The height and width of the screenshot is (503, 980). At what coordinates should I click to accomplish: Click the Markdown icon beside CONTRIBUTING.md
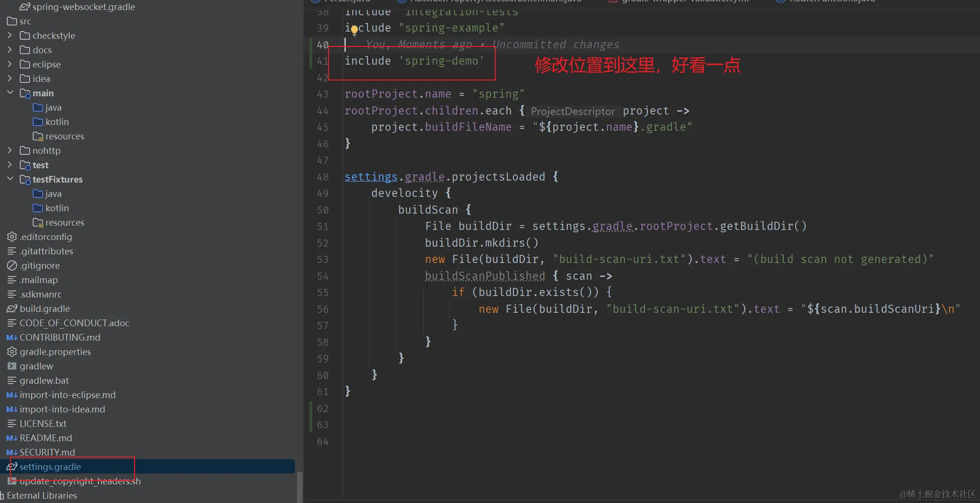pyautogui.click(x=12, y=337)
